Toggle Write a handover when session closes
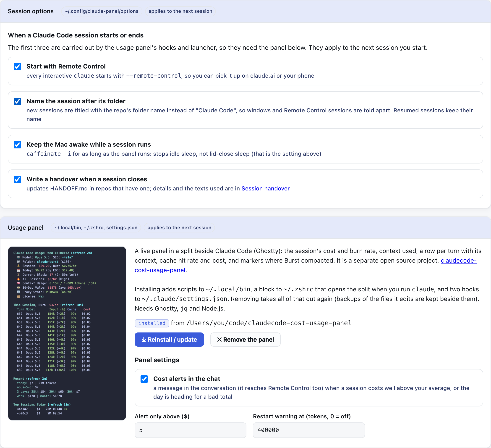 17,179
